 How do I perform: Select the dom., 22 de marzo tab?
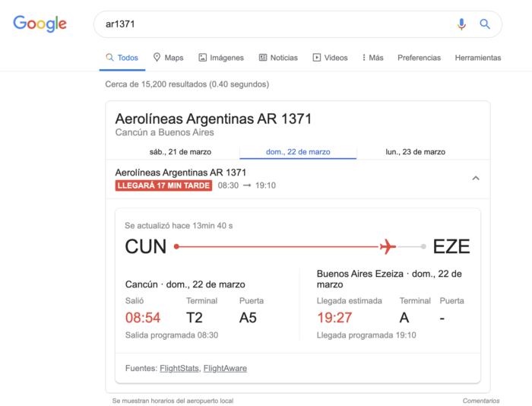[x=298, y=152]
